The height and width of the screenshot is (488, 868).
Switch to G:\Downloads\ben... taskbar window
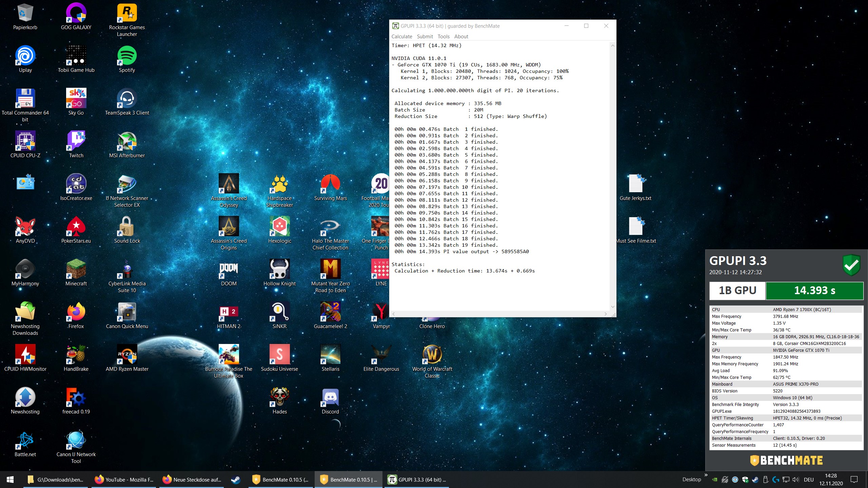(56, 480)
